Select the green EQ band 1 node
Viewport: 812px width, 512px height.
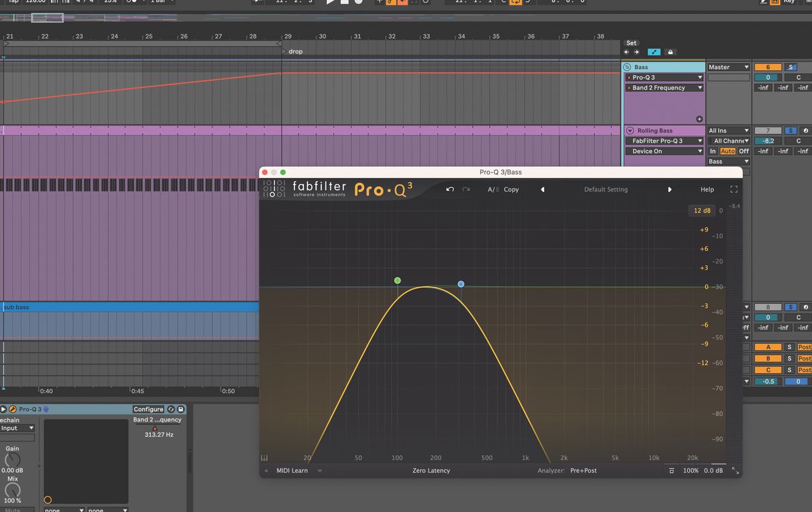point(397,281)
